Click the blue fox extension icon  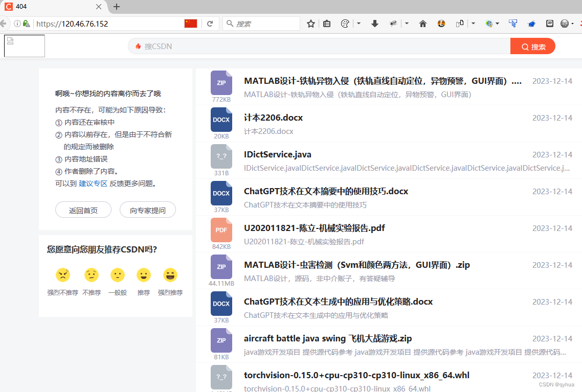click(x=531, y=24)
